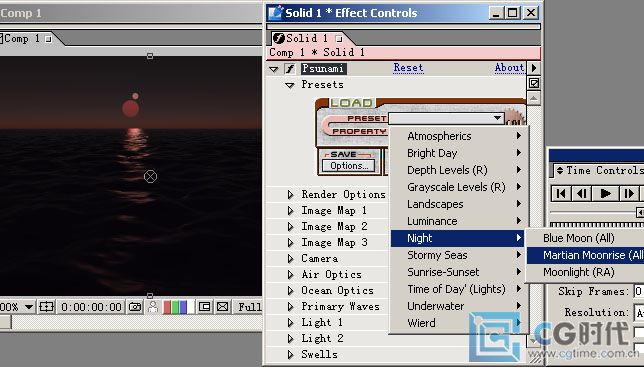Toggle the Psunami effect 'f' switch

tap(290, 69)
